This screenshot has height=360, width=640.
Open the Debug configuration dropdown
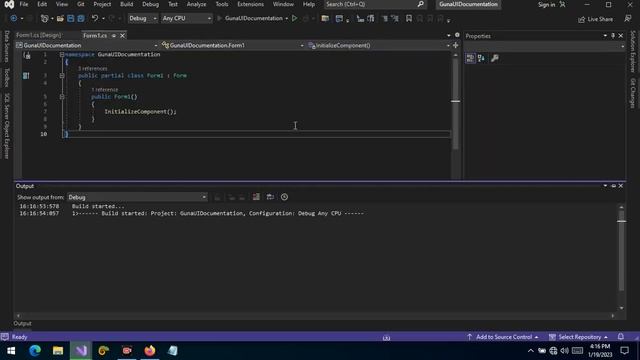click(x=142, y=18)
